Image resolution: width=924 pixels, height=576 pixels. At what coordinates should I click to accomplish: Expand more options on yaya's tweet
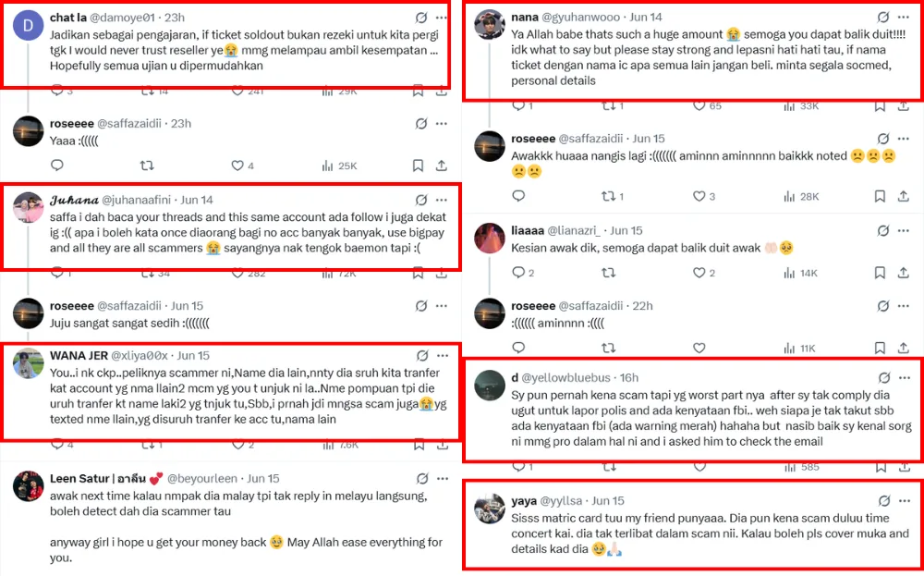click(x=903, y=501)
